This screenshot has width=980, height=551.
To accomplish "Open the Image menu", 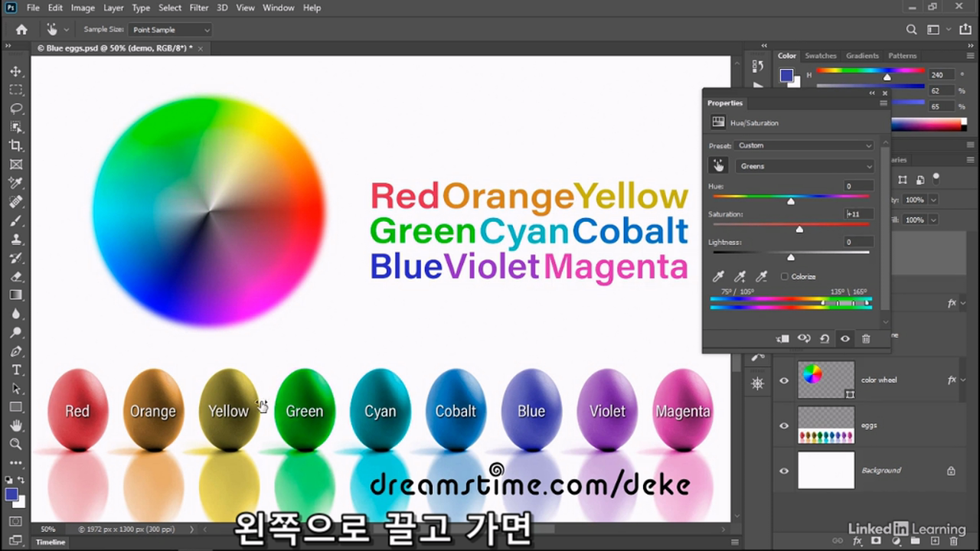I will pyautogui.click(x=83, y=8).
